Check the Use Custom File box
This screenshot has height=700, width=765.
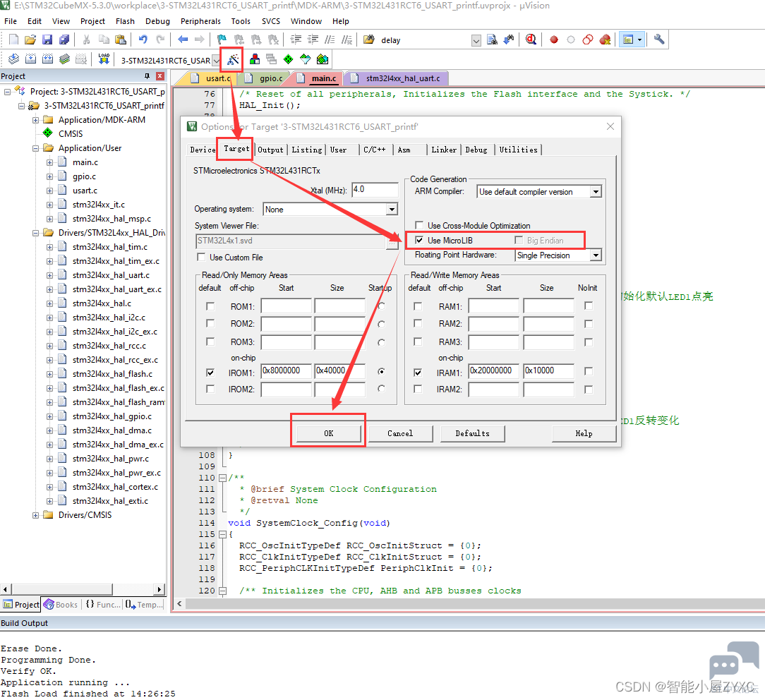pyautogui.click(x=200, y=257)
